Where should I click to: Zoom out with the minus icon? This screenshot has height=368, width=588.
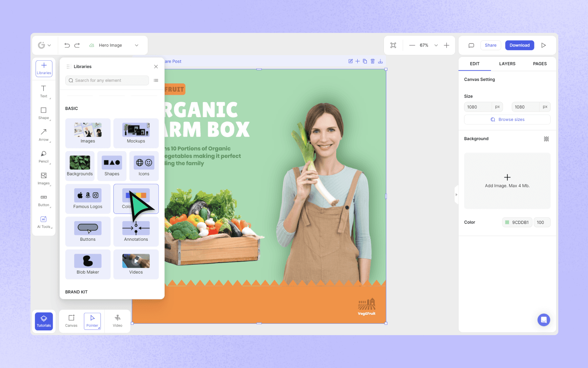tap(412, 45)
